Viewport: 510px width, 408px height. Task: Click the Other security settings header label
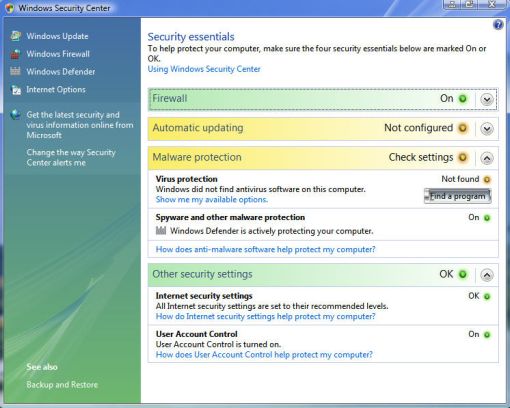pyautogui.click(x=202, y=274)
